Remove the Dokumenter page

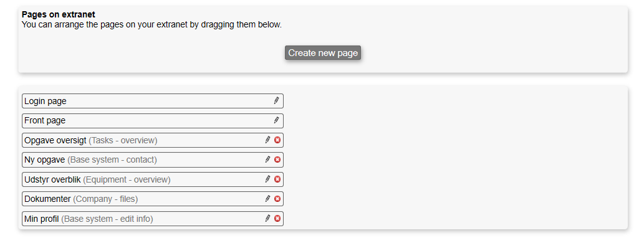pyautogui.click(x=277, y=199)
